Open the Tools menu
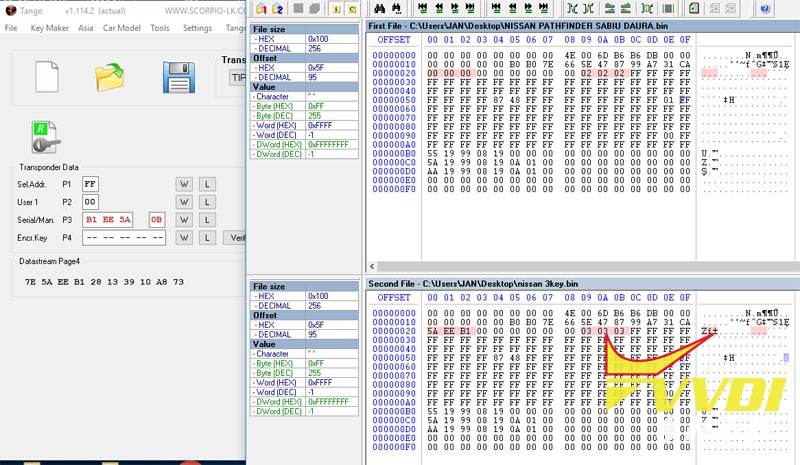This screenshot has height=465, width=800. point(160,28)
